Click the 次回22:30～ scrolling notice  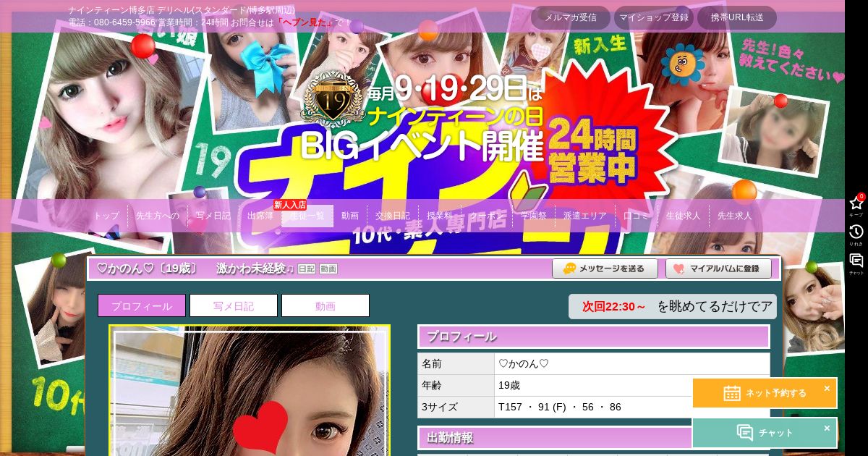pyautogui.click(x=673, y=307)
